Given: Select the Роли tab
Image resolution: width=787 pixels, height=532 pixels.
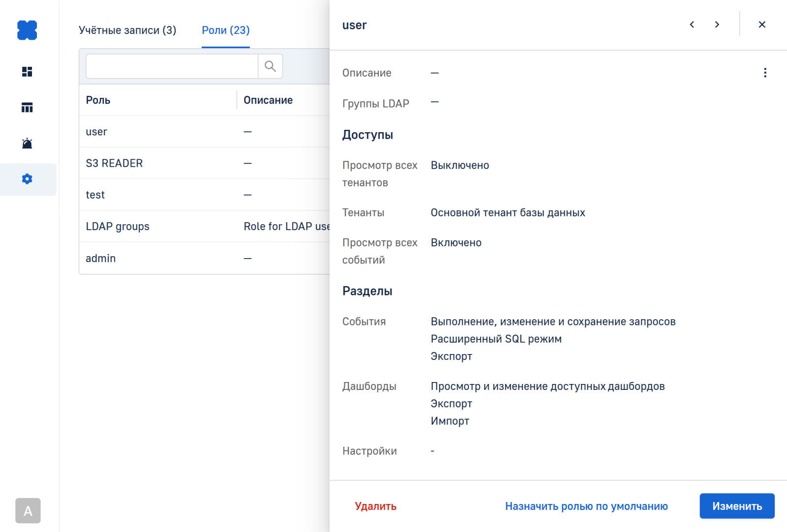Looking at the screenshot, I should pyautogui.click(x=226, y=30).
